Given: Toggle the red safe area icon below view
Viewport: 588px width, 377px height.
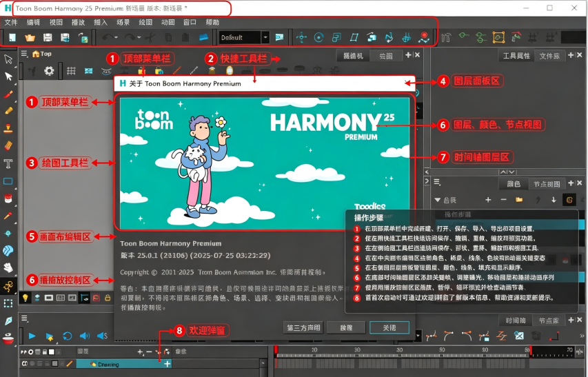Looking at the screenshot, I should 97,298.
